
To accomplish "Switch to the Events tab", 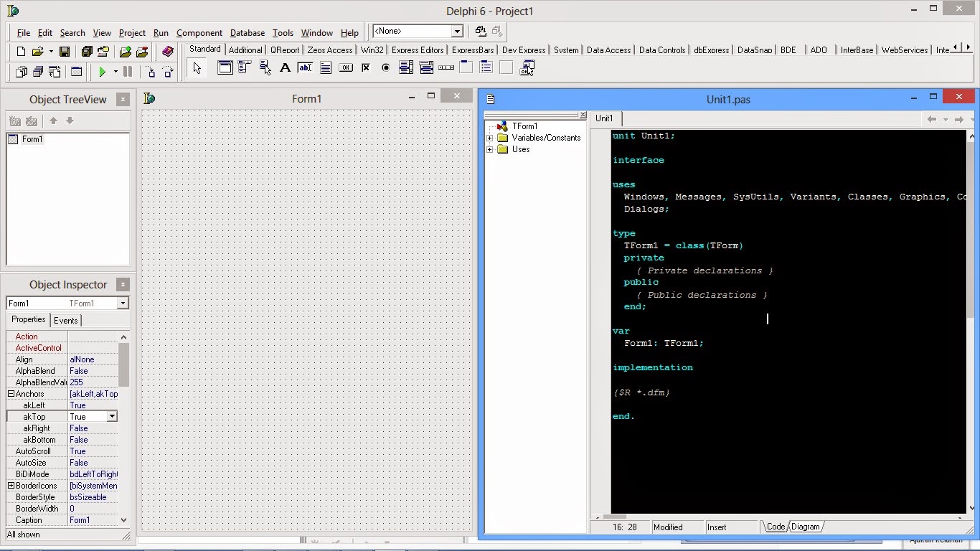I will tap(66, 321).
